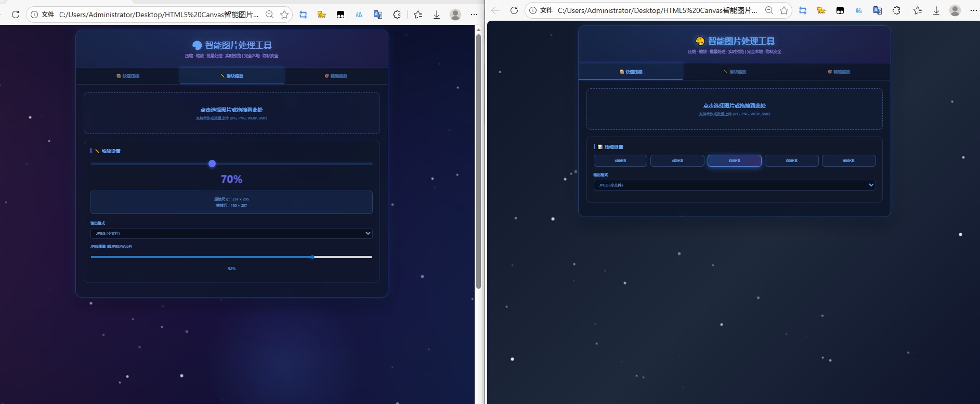Click the 70% scale slider handle

click(212, 164)
